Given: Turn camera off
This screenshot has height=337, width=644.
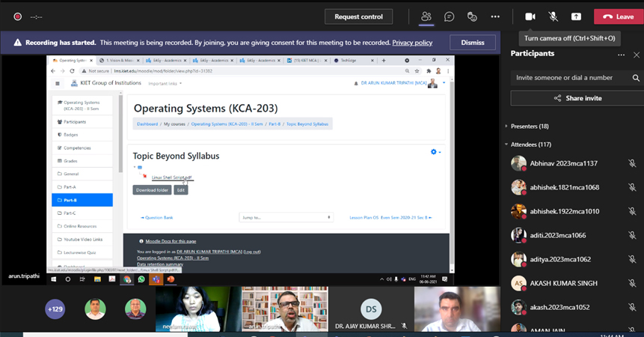Looking at the screenshot, I should pyautogui.click(x=530, y=16).
